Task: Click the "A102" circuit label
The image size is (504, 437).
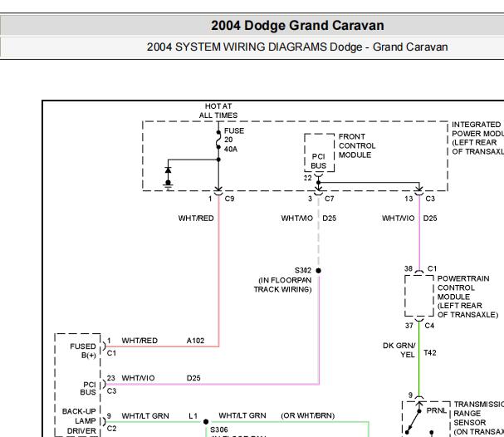Action: pos(195,341)
